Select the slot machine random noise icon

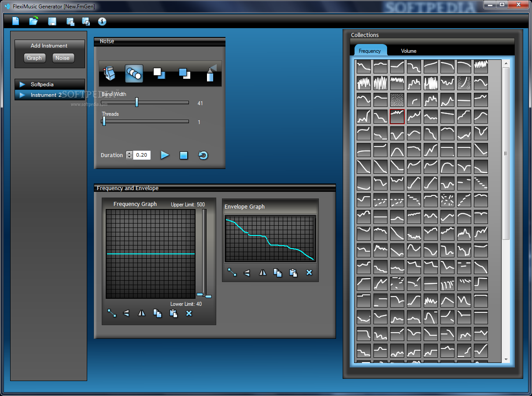pyautogui.click(x=108, y=73)
